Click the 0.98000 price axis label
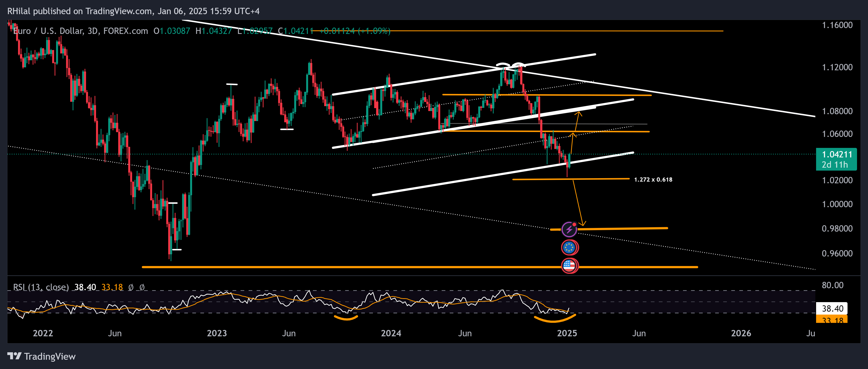This screenshot has height=369, width=868. point(837,228)
